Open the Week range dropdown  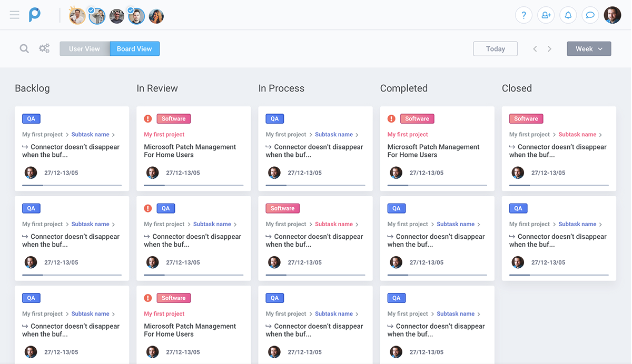[589, 49]
